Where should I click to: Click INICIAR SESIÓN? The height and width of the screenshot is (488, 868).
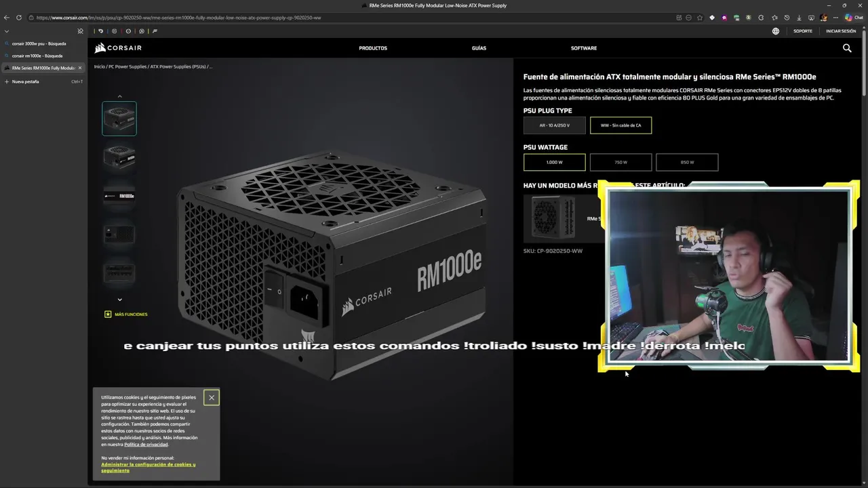click(x=841, y=31)
